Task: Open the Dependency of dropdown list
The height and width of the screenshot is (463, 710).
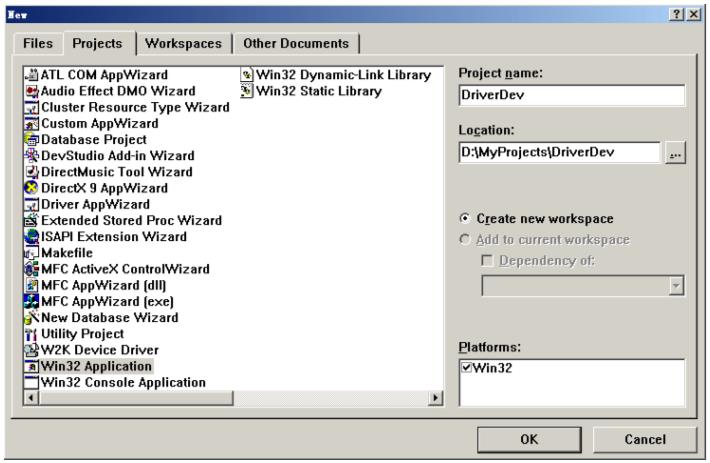Action: coord(676,286)
